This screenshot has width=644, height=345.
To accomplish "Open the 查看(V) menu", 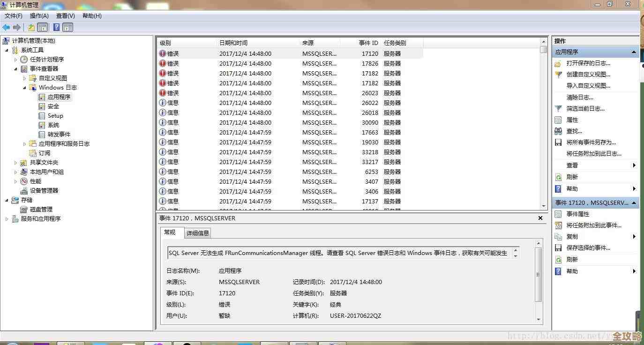I will [x=65, y=15].
